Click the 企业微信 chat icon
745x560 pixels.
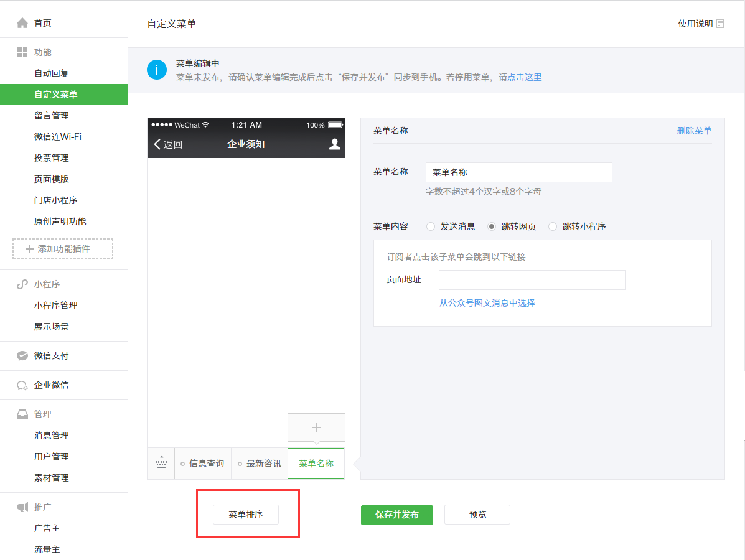click(22, 385)
